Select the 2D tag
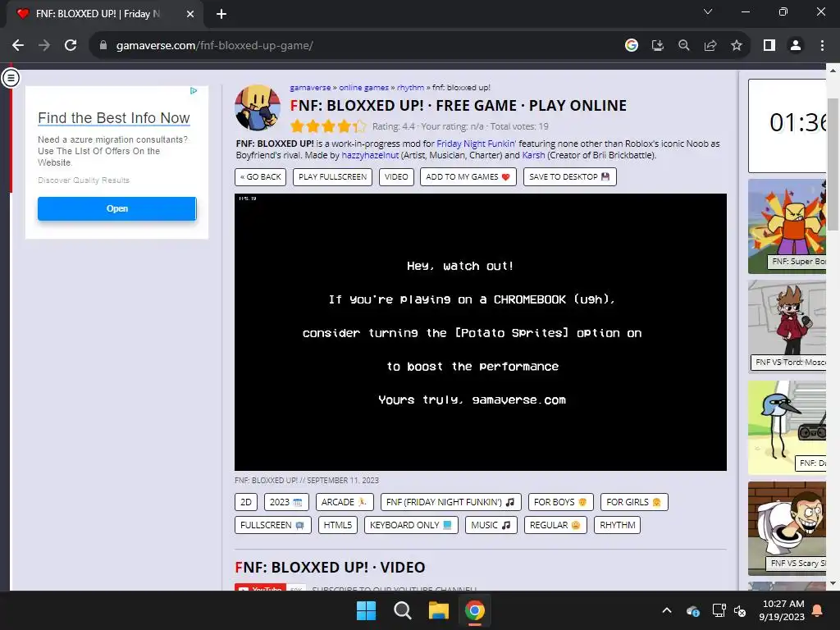 [x=246, y=502]
